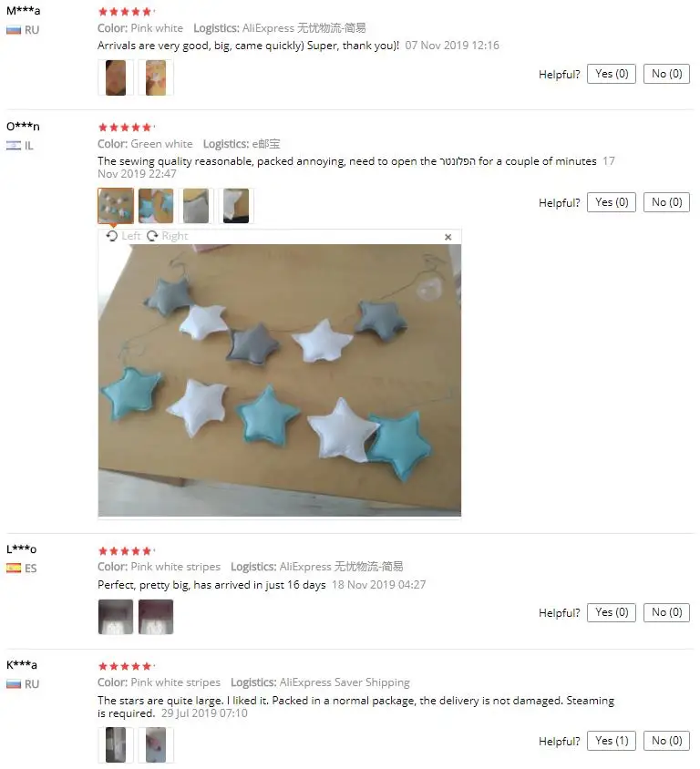Close the enlarged star garland photo

(448, 237)
